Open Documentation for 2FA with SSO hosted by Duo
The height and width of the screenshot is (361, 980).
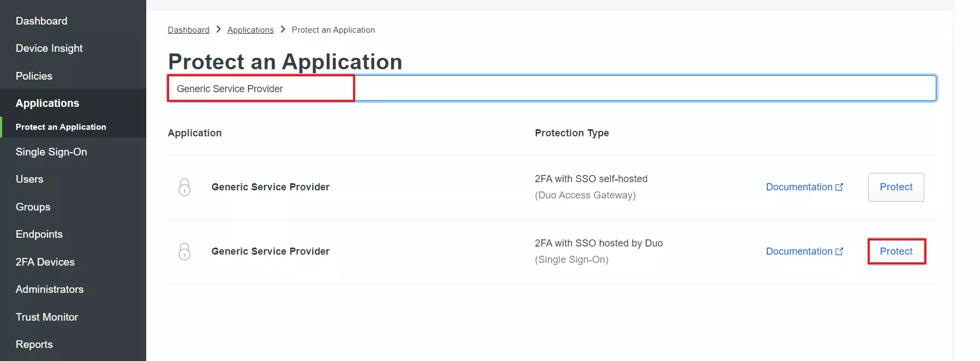click(804, 251)
